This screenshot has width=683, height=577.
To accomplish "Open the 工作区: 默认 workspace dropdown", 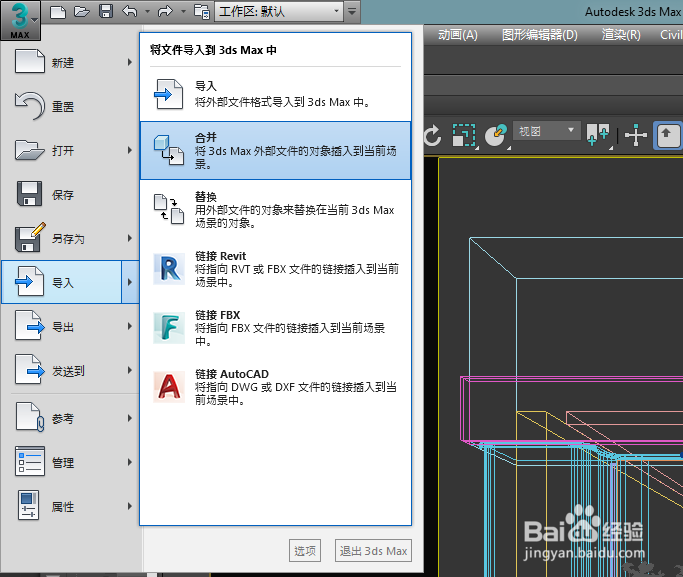I will tap(279, 11).
